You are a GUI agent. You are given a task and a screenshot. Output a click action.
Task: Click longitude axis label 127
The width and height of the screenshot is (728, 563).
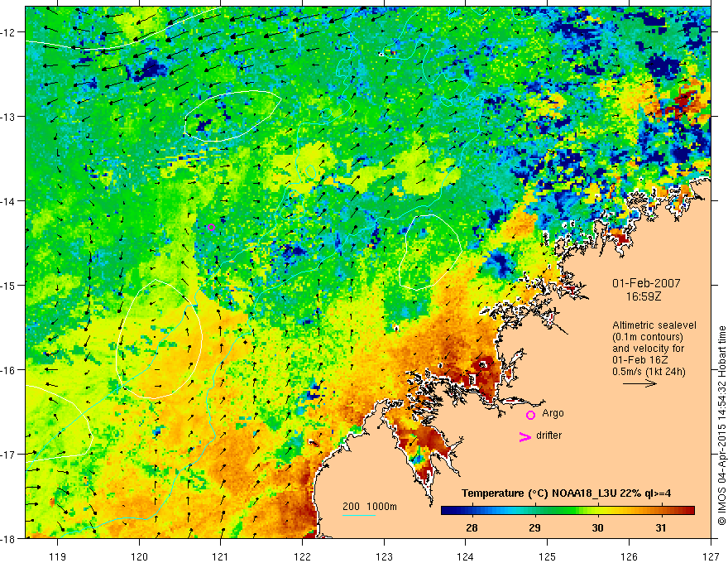coord(711,556)
